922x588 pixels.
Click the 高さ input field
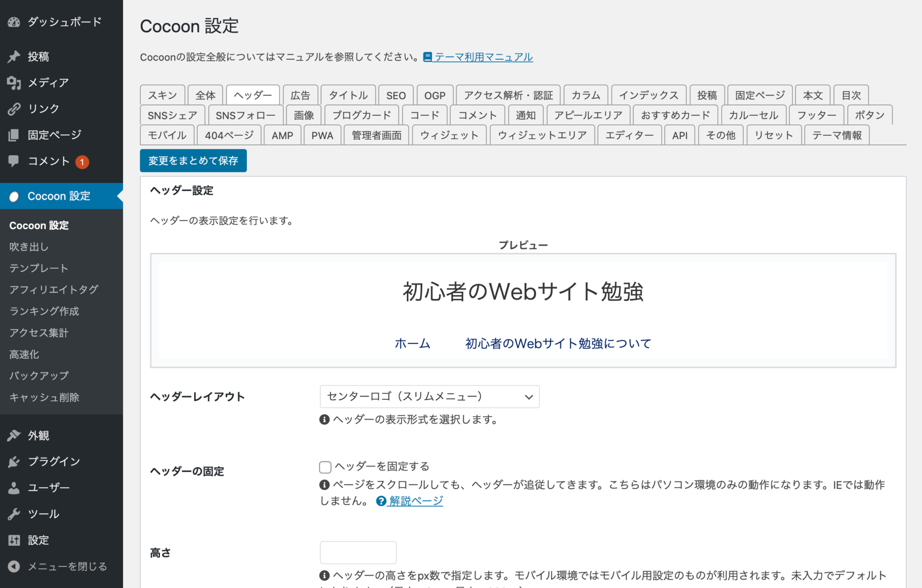358,552
